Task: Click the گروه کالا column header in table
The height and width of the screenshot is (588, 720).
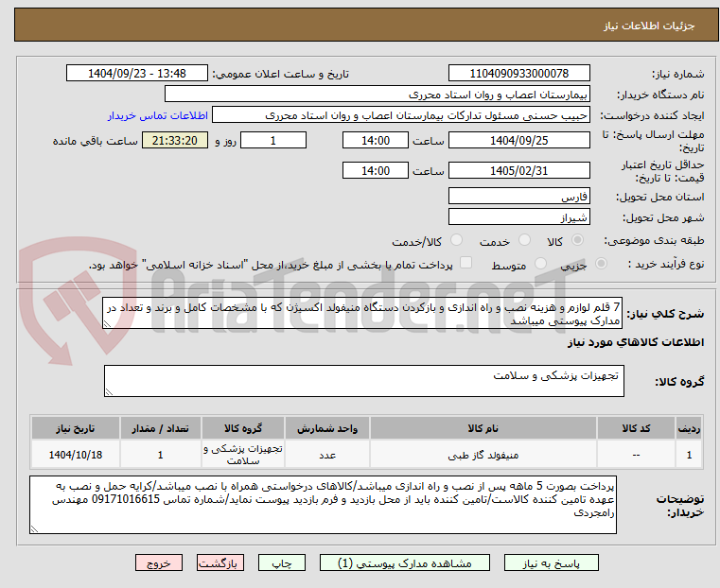Action: point(243,428)
